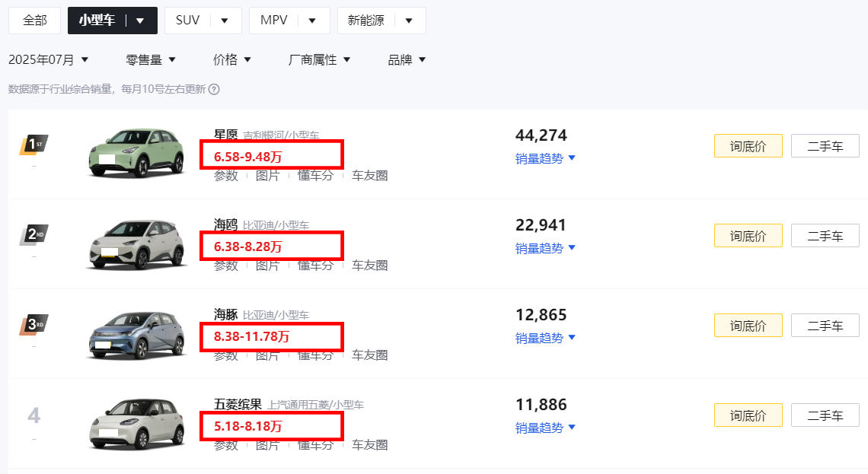Viewport: 868px width, 474px height.
Task: Open 车友圈 for 海鸥
Action: coord(370,266)
